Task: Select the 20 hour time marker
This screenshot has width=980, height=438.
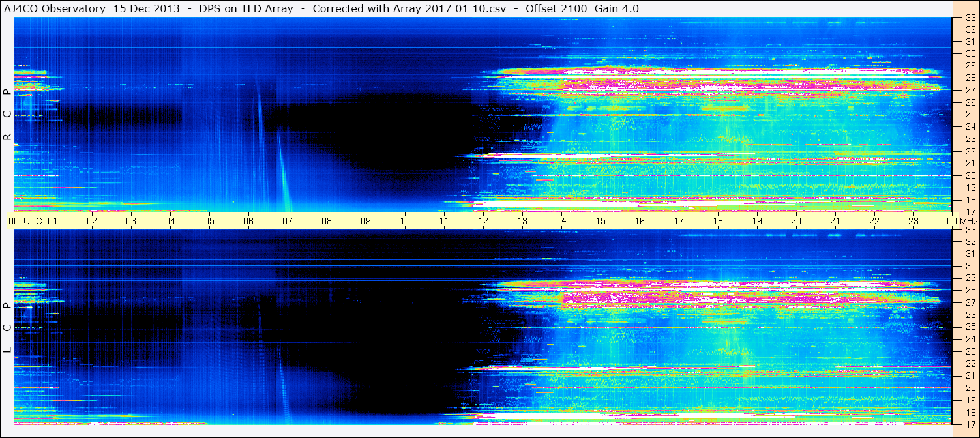Action: [796, 221]
